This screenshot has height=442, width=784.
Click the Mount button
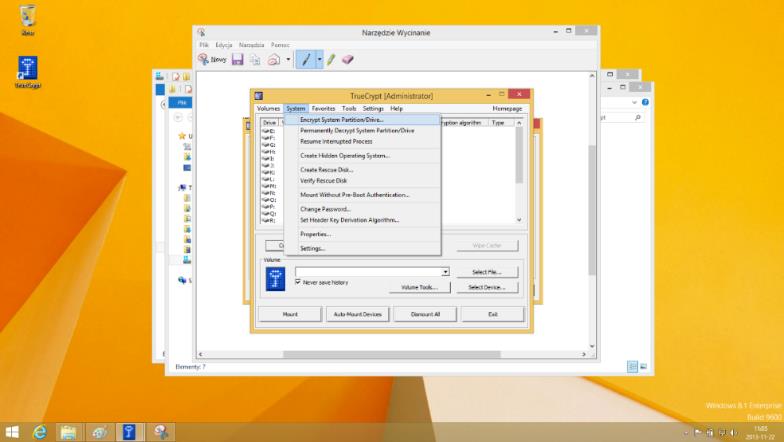(x=290, y=314)
